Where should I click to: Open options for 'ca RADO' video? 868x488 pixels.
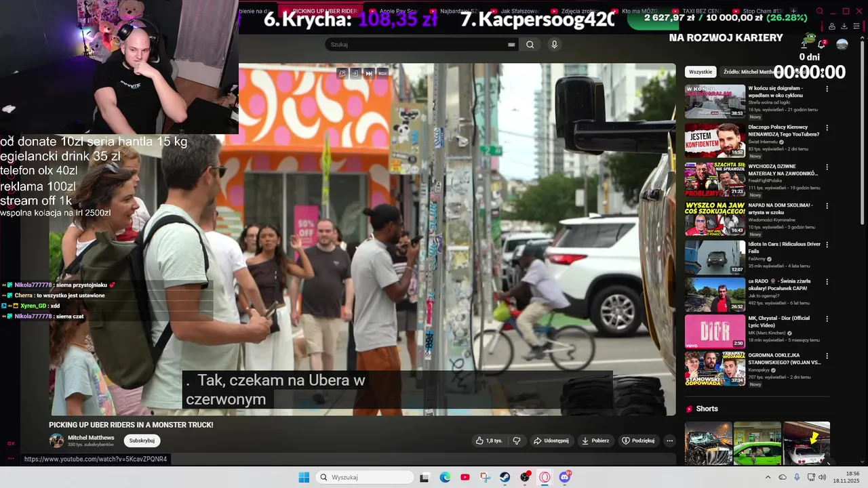pyautogui.click(x=827, y=281)
